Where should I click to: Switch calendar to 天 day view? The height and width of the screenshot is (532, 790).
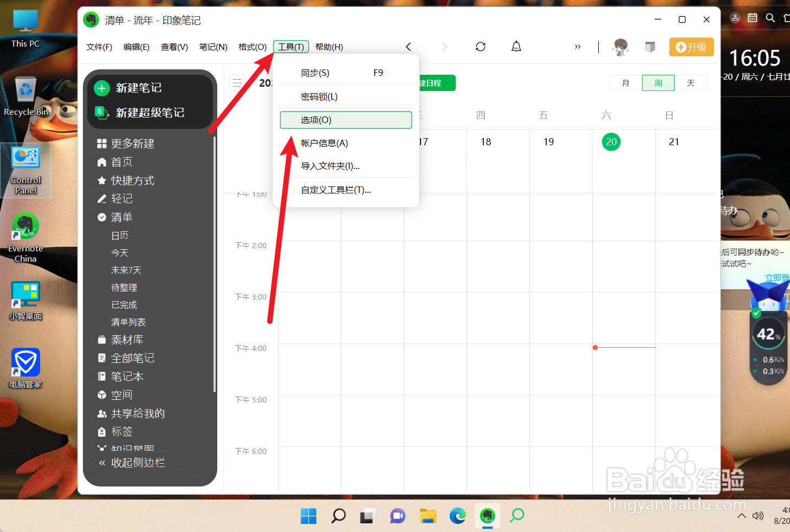691,83
